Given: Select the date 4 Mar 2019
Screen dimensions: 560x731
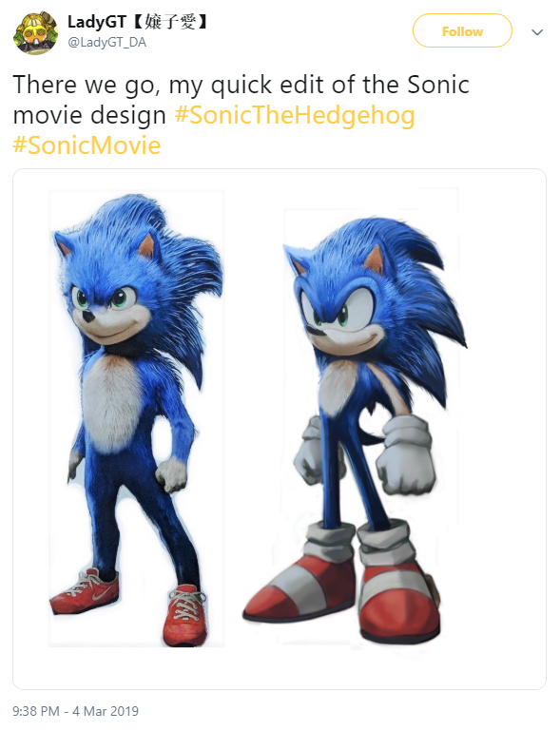Looking at the screenshot, I should pos(106,711).
